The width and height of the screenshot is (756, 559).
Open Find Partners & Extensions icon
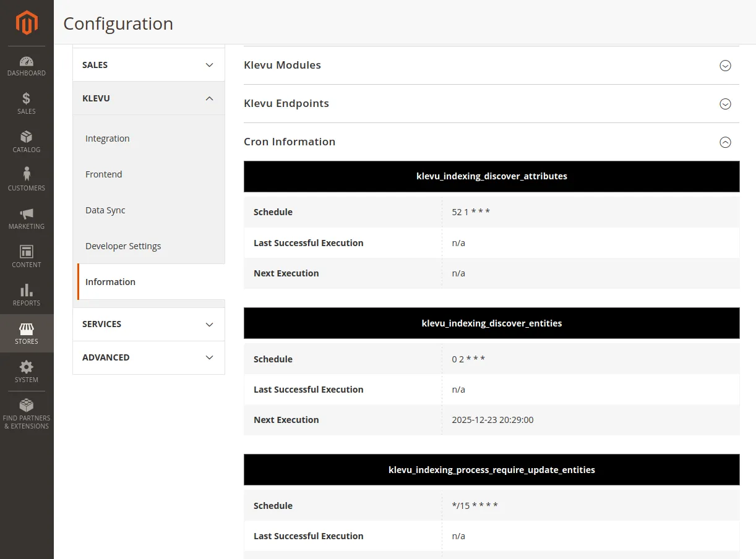pos(27,405)
